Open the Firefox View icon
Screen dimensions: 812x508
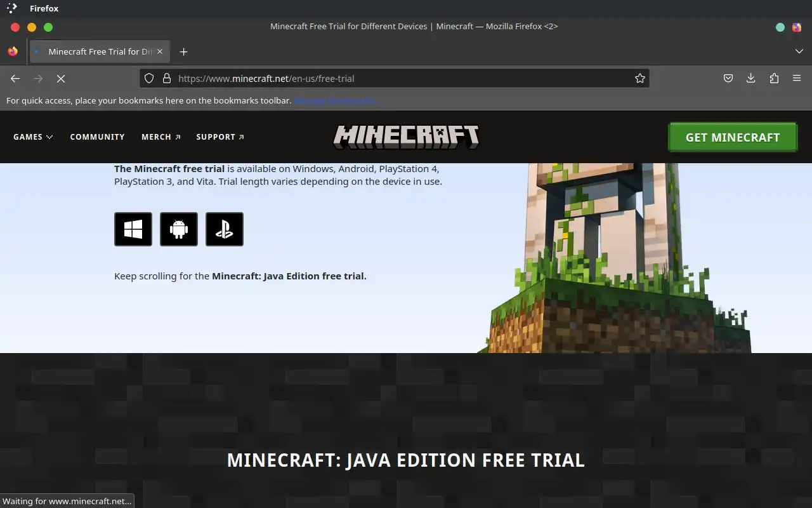13,51
